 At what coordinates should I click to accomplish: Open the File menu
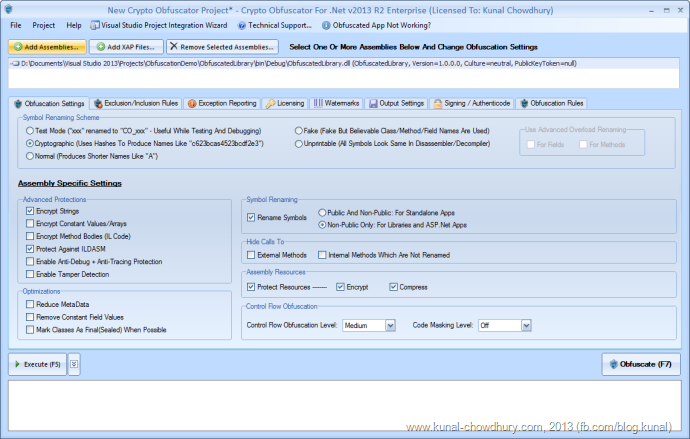coord(16,26)
